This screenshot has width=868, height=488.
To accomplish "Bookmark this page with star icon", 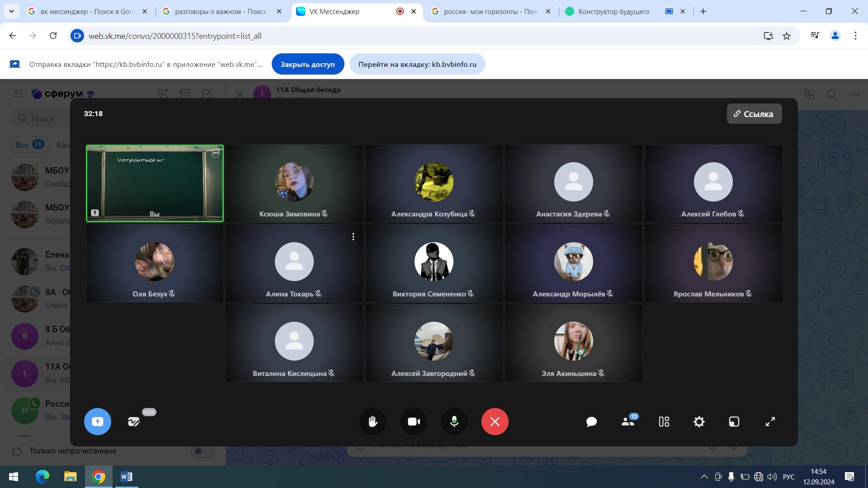I will 787,36.
